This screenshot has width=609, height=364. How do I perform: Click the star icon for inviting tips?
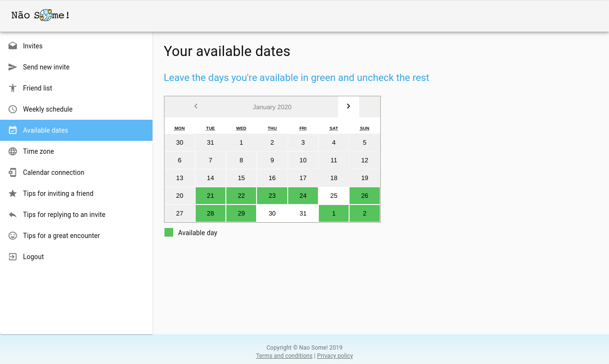13,193
